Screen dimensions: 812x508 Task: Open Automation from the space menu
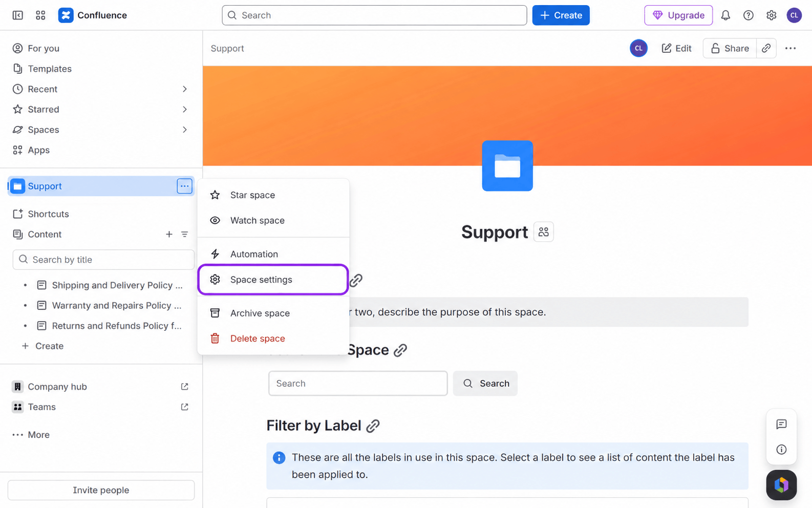(273, 254)
